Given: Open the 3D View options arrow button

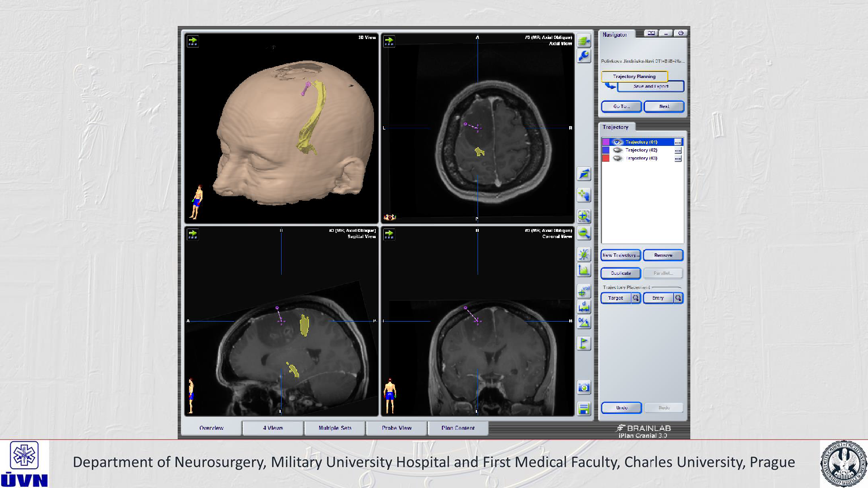Looking at the screenshot, I should (x=193, y=41).
